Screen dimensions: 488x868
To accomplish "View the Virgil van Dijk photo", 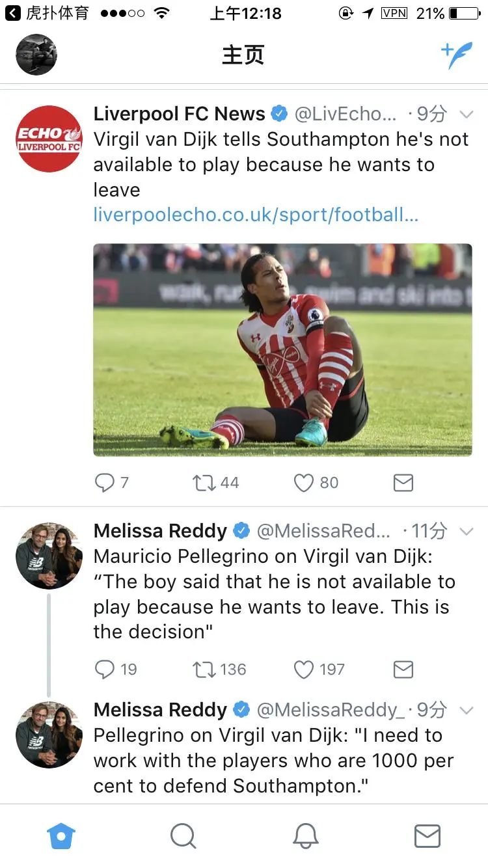I will pyautogui.click(x=282, y=349).
